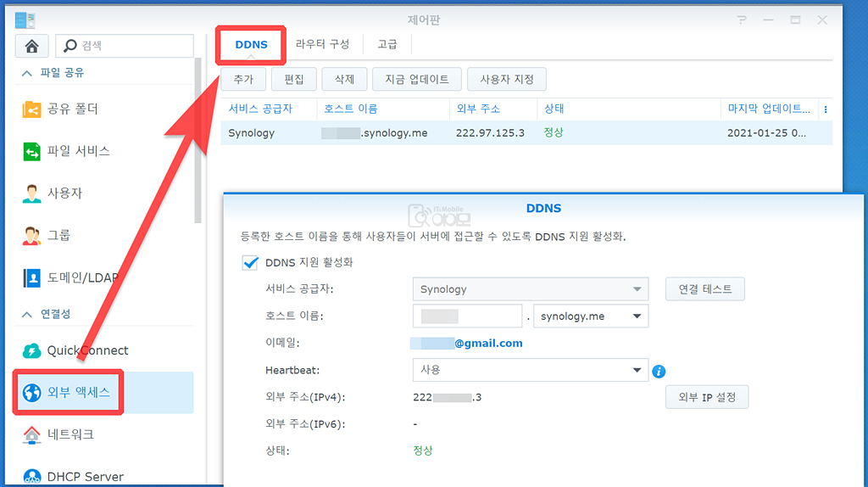This screenshot has width=868, height=487.
Task: Open the synology.me domain dropdown
Action: tap(591, 316)
